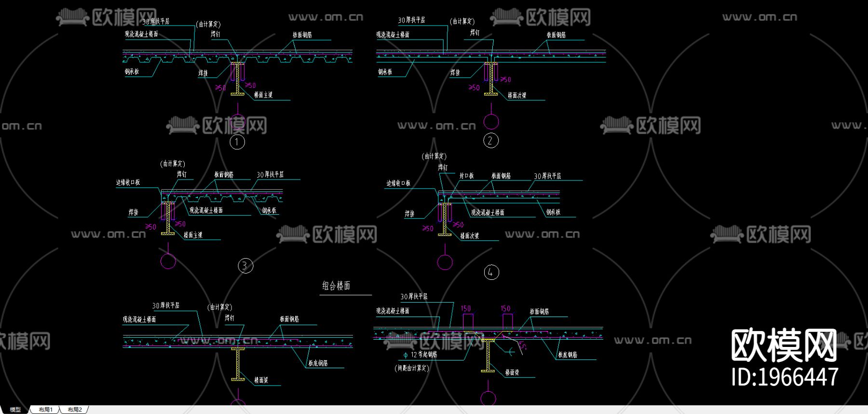Select the 组合楼面 title text
This screenshot has width=868, height=414.
[336, 286]
